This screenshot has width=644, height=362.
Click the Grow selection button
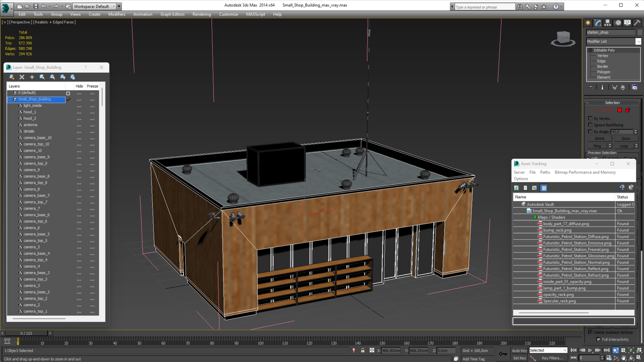tap(626, 138)
